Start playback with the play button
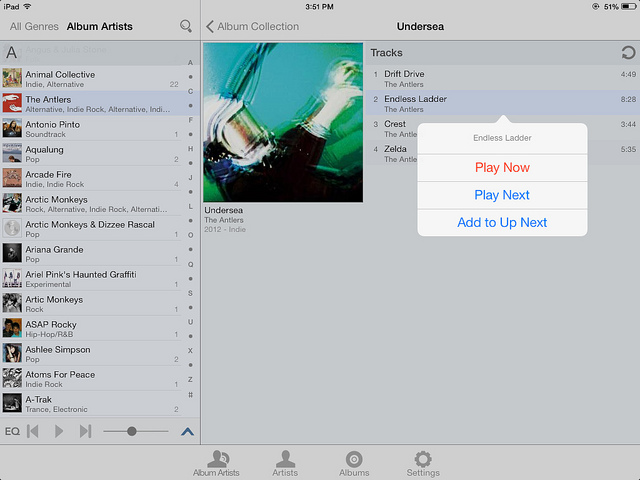640x480 pixels. pos(59,431)
